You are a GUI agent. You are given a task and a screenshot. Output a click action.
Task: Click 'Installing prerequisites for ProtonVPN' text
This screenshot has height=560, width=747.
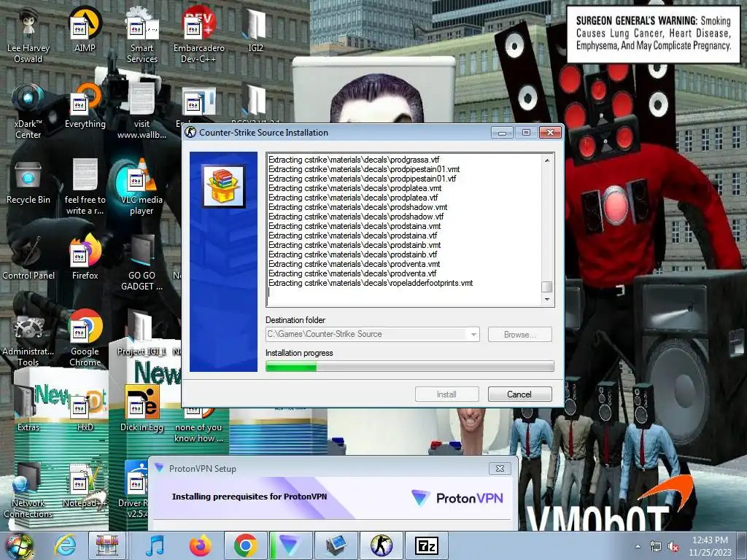[249, 496]
